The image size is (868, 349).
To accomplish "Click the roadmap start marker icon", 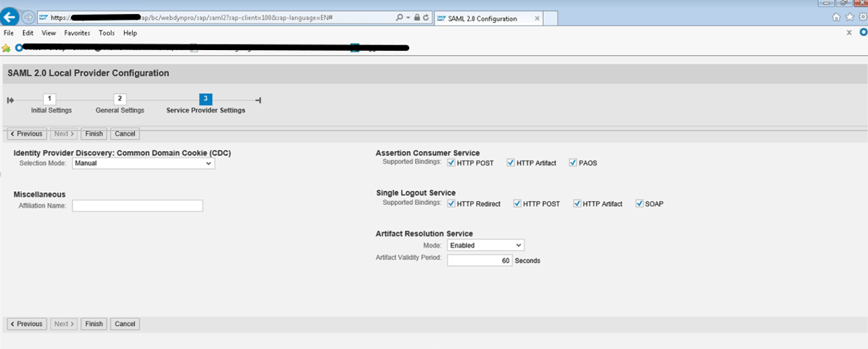I will (10, 100).
